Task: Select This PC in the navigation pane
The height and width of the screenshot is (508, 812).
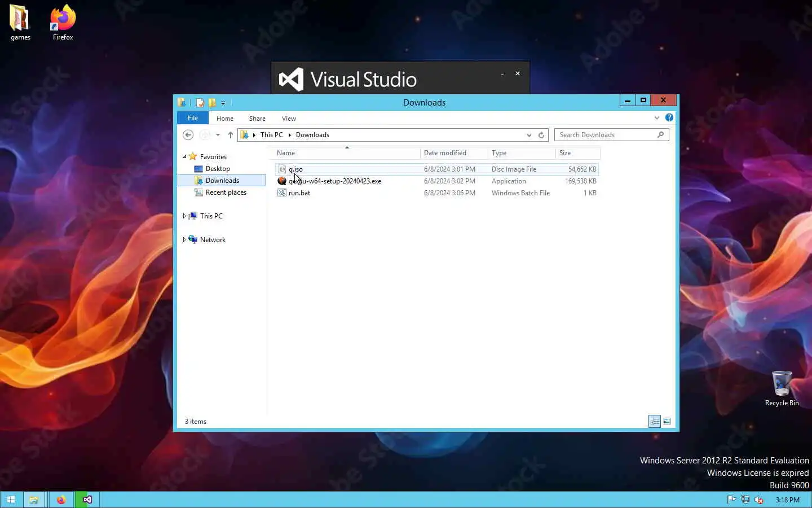Action: pyautogui.click(x=211, y=216)
